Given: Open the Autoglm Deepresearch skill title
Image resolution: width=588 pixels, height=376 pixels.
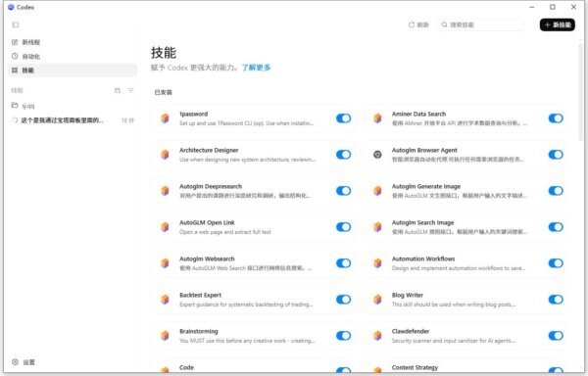Looking at the screenshot, I should 211,186.
